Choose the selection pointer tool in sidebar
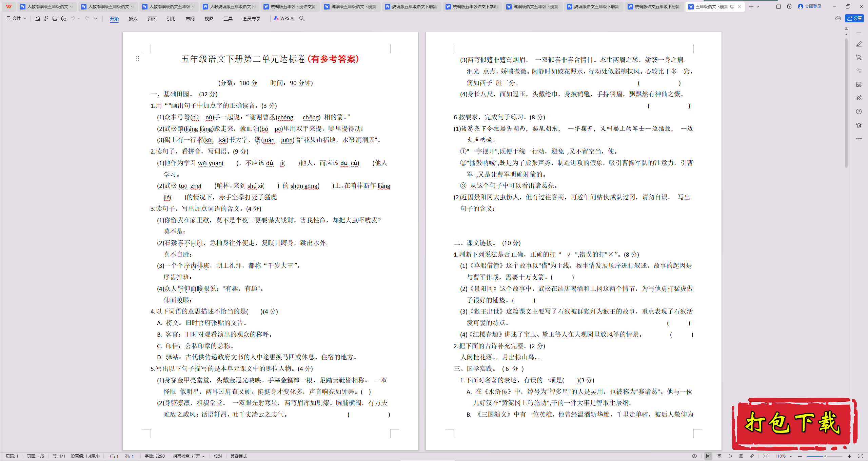868x461 pixels. click(x=859, y=57)
